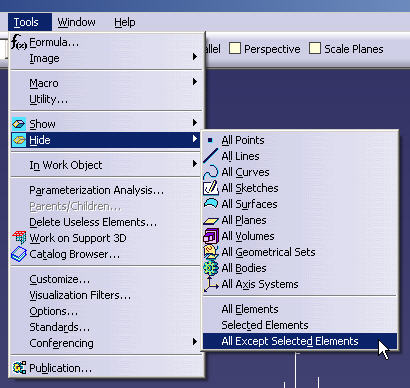This screenshot has height=388, width=410.
Task: Expand the Macro submenu arrow
Action: 195,82
